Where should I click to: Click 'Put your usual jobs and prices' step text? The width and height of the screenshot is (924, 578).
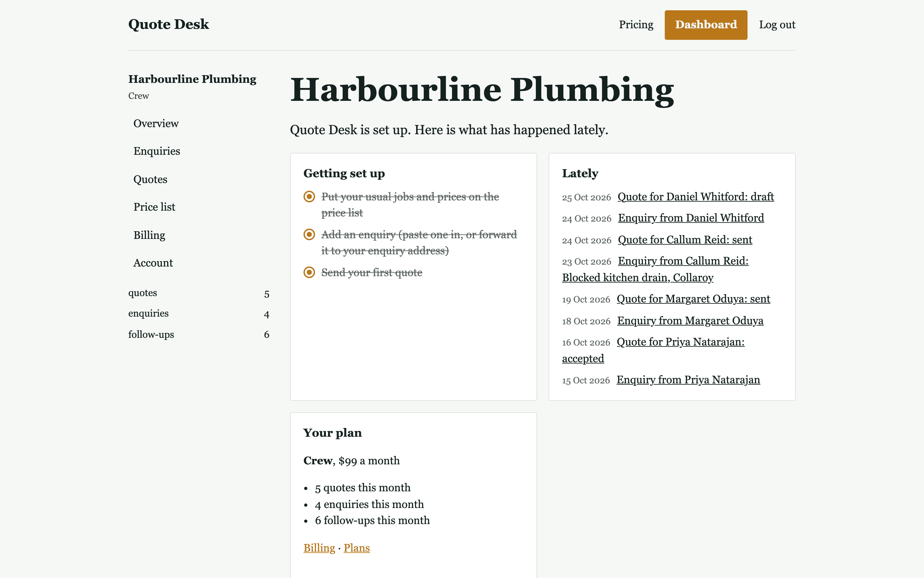click(x=410, y=205)
